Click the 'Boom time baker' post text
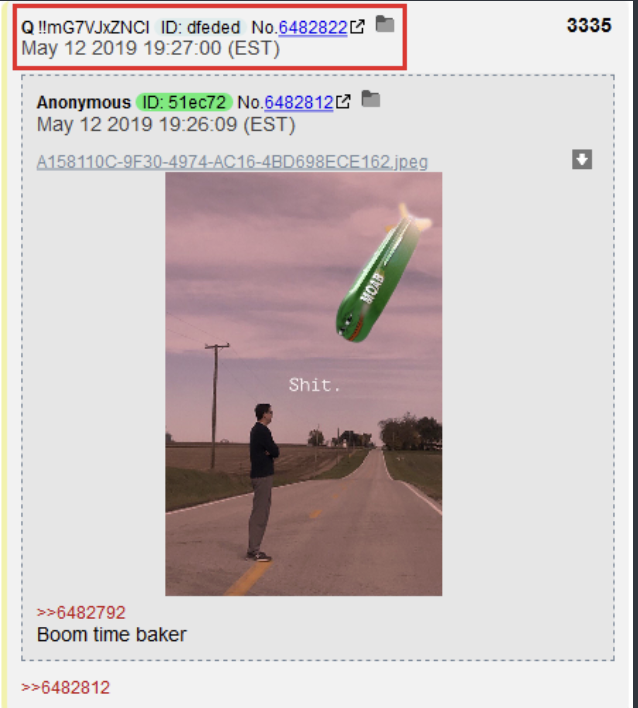Viewport: 638px width, 708px height. (112, 634)
